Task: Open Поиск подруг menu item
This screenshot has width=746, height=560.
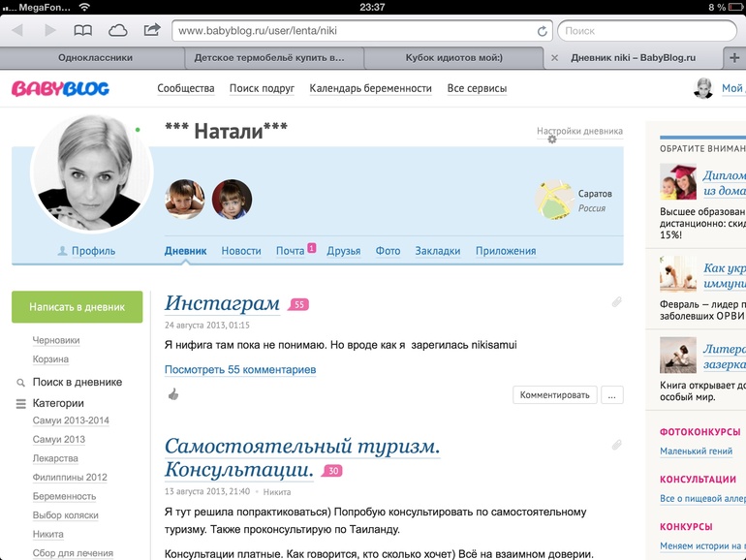Action: 262,88
